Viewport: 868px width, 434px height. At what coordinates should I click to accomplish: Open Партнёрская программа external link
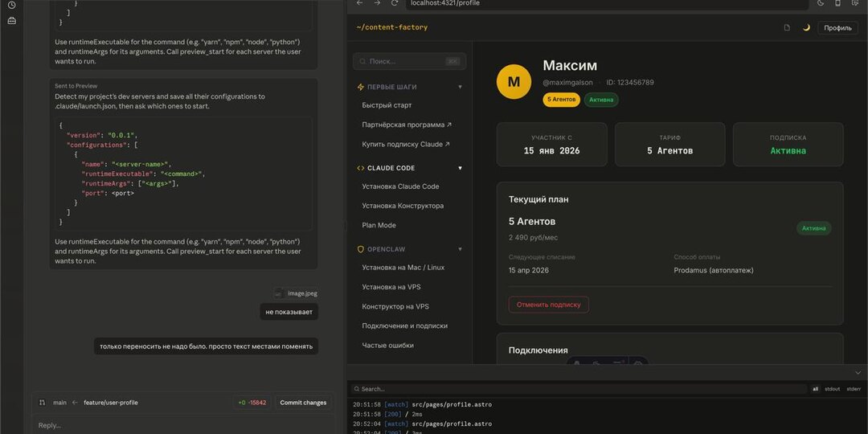pos(407,125)
